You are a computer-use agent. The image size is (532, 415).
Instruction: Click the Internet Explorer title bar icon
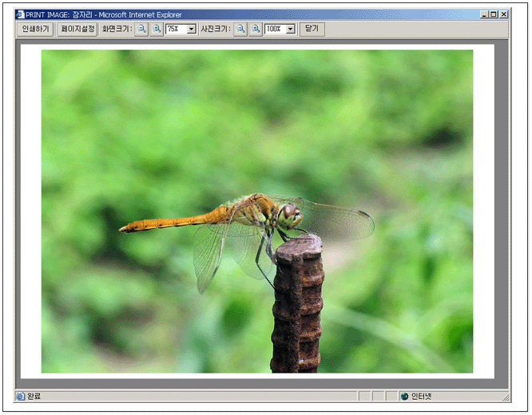point(21,14)
